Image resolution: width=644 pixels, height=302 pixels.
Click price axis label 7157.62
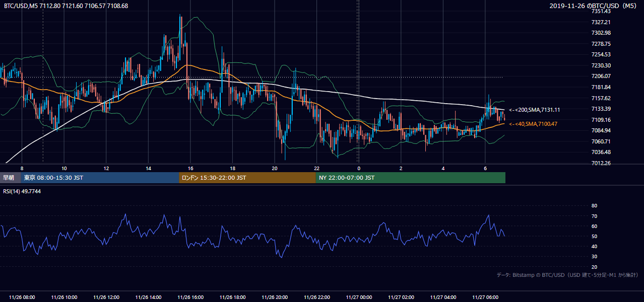[601, 98]
